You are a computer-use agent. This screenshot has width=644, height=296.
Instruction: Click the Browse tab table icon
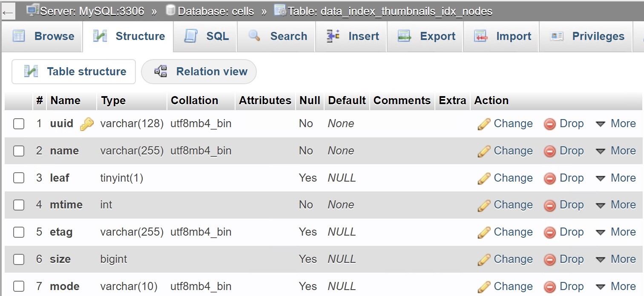[19, 36]
